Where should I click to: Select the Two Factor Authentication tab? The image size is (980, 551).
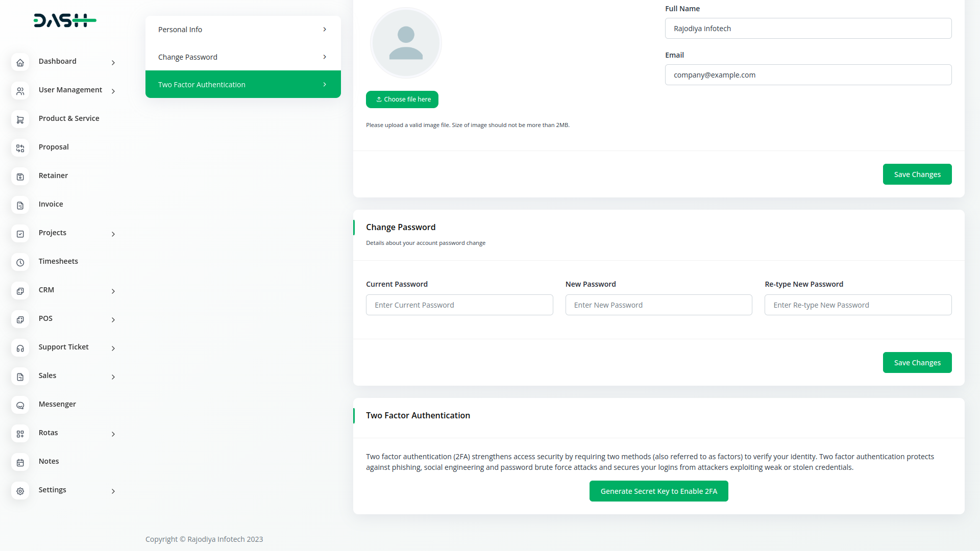pyautogui.click(x=243, y=85)
